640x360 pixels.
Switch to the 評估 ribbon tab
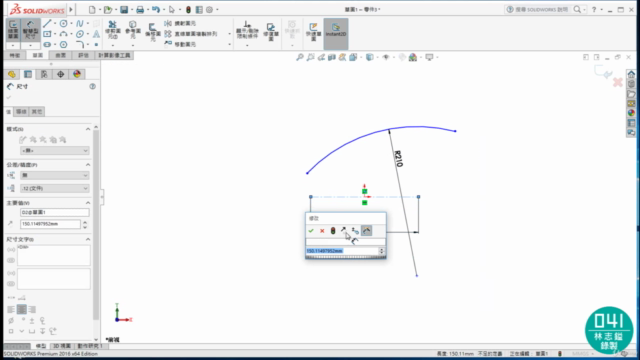[x=83, y=55]
